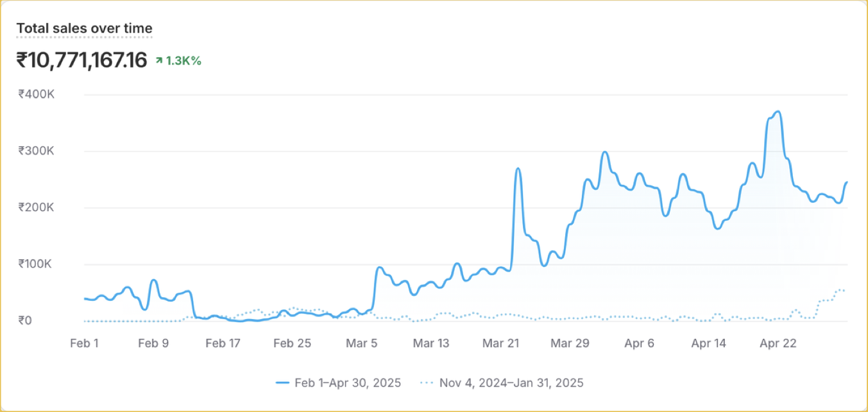This screenshot has height=412, width=868.
Task: Click the solid blue line legend swatch
Action: 283,383
